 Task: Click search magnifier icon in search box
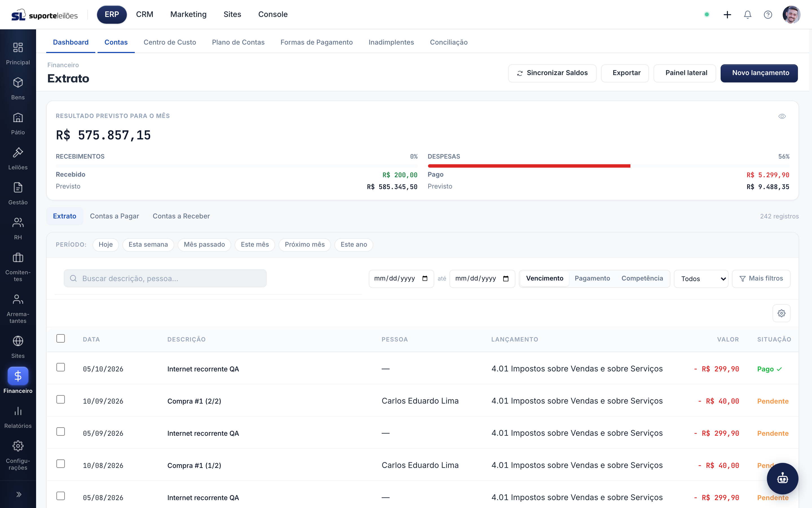tap(73, 278)
